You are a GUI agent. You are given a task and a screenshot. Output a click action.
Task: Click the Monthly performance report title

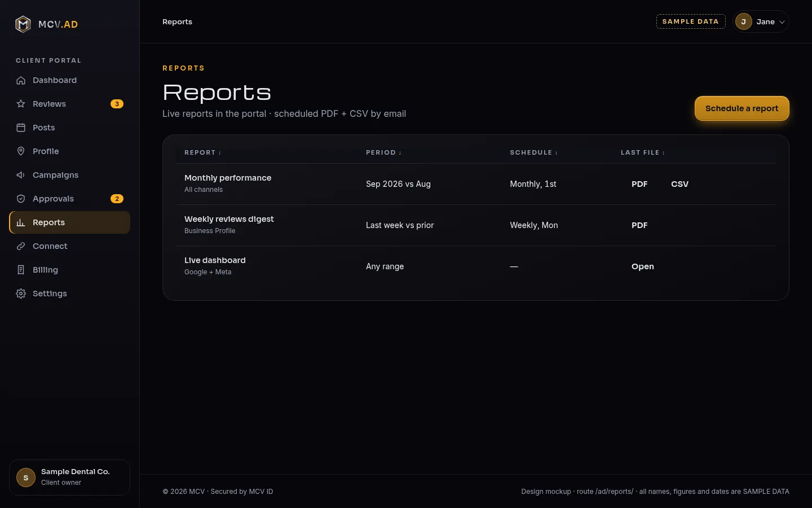click(228, 178)
